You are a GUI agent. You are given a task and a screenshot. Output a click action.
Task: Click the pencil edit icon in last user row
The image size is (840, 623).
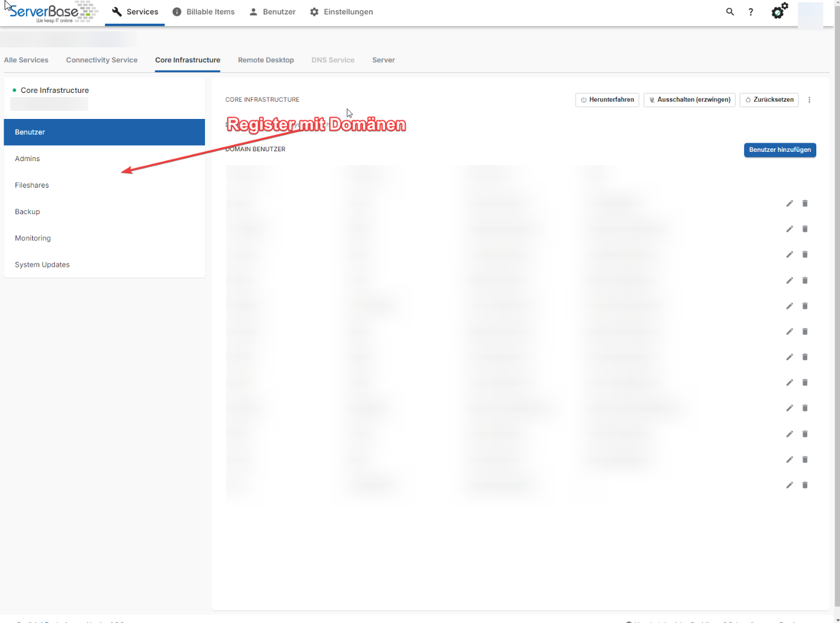coord(789,485)
